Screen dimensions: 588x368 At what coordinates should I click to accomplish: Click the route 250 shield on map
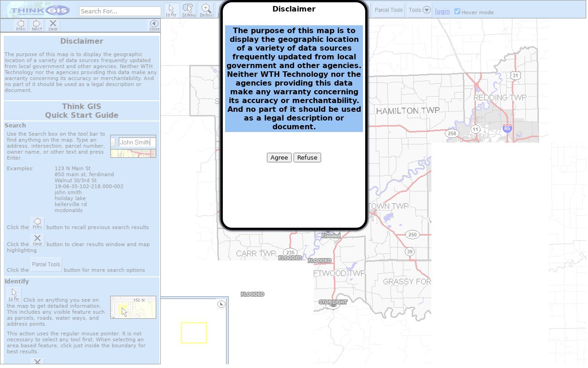[x=413, y=235]
